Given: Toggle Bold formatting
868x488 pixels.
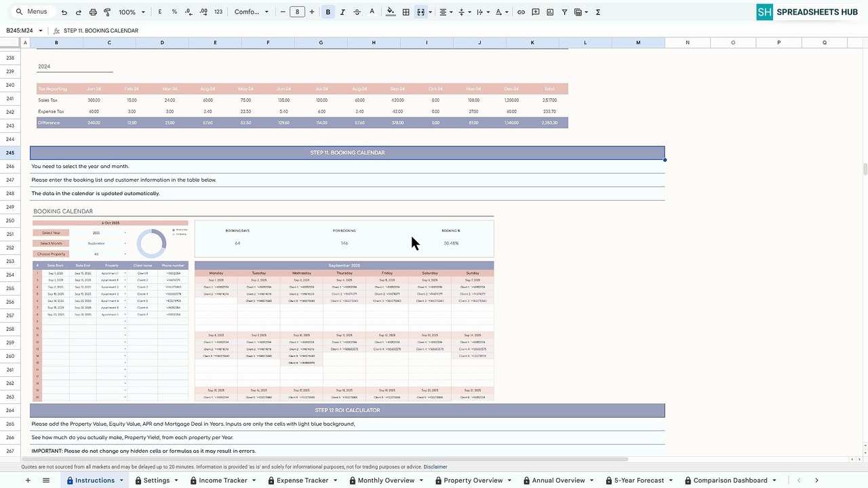Looking at the screenshot, I should coord(328,12).
